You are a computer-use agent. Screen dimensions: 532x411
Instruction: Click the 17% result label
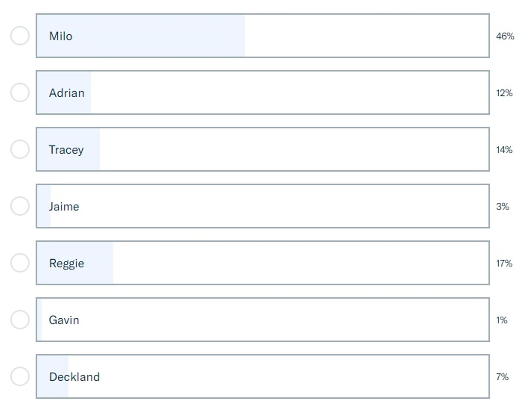[x=504, y=263]
